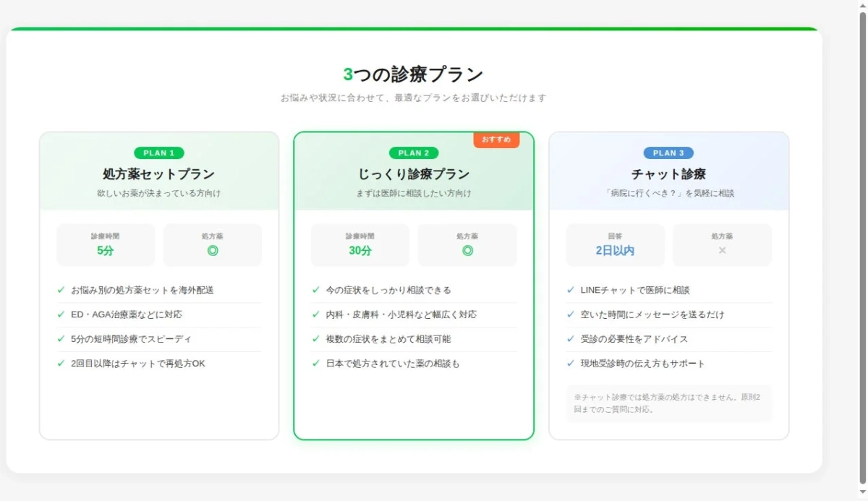The image size is (868, 501).
Task: Open the チャット診療 card
Action: pyautogui.click(x=668, y=286)
